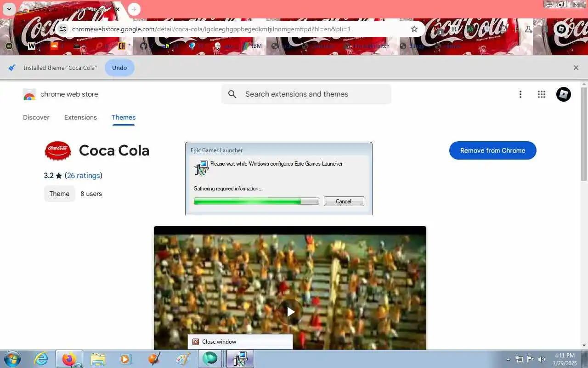Open the Action Center flag icon
The image size is (588, 368).
pyautogui.click(x=531, y=359)
